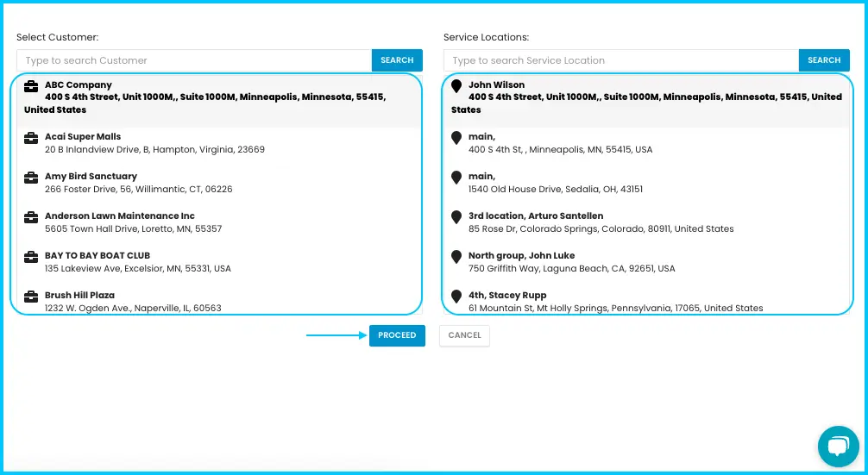Click address 5605 Town Hall Drive, Loretto
Viewport: 868px width, 475px height.
[x=134, y=229]
